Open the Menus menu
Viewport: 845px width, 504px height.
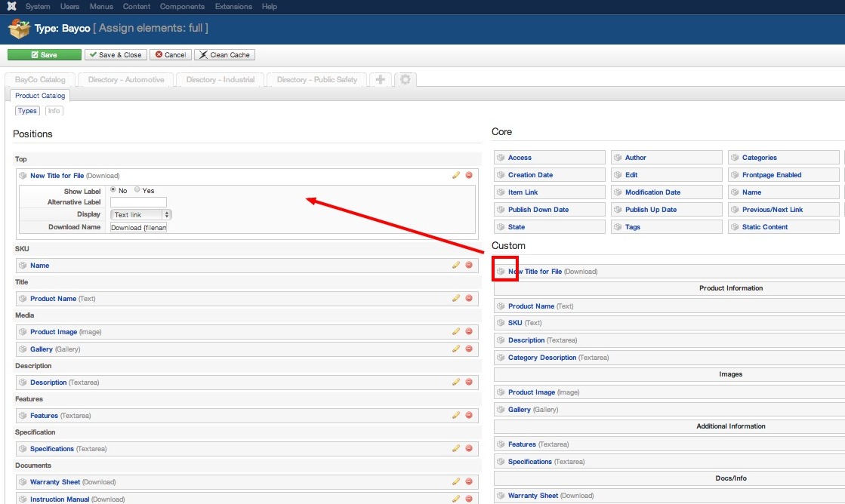click(x=101, y=7)
